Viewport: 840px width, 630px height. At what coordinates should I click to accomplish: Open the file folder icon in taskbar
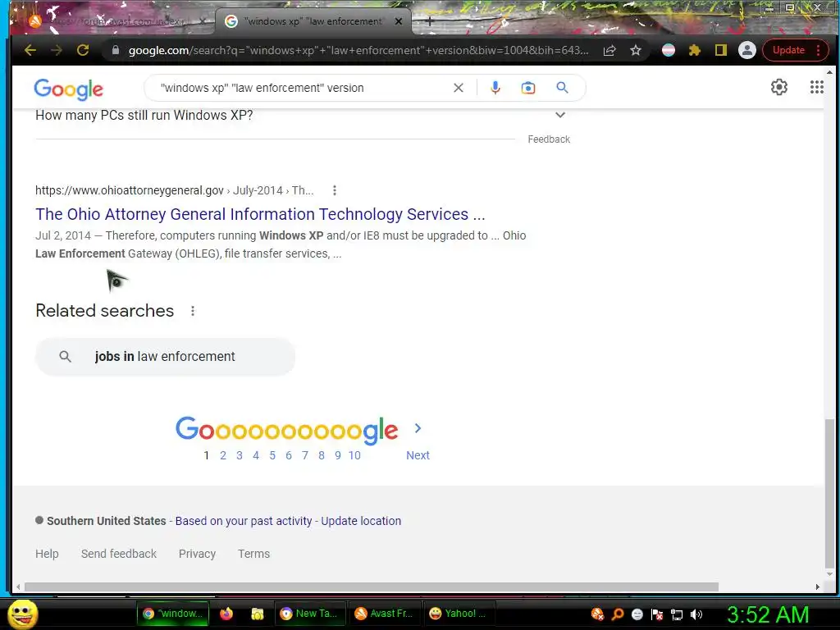click(x=258, y=614)
